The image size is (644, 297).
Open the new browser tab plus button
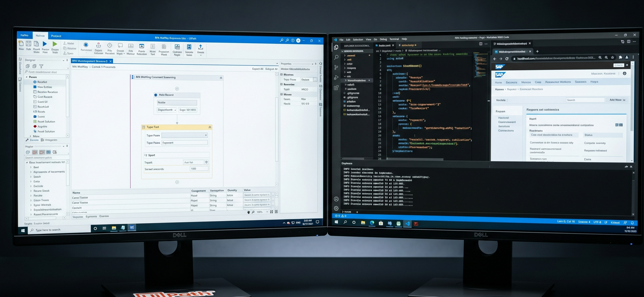[x=537, y=52]
